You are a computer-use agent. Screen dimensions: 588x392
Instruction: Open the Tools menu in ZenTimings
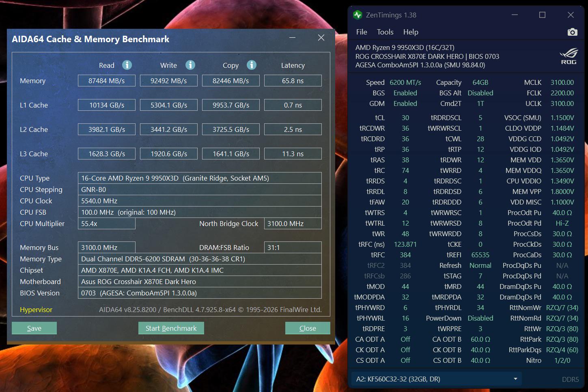tap(385, 32)
